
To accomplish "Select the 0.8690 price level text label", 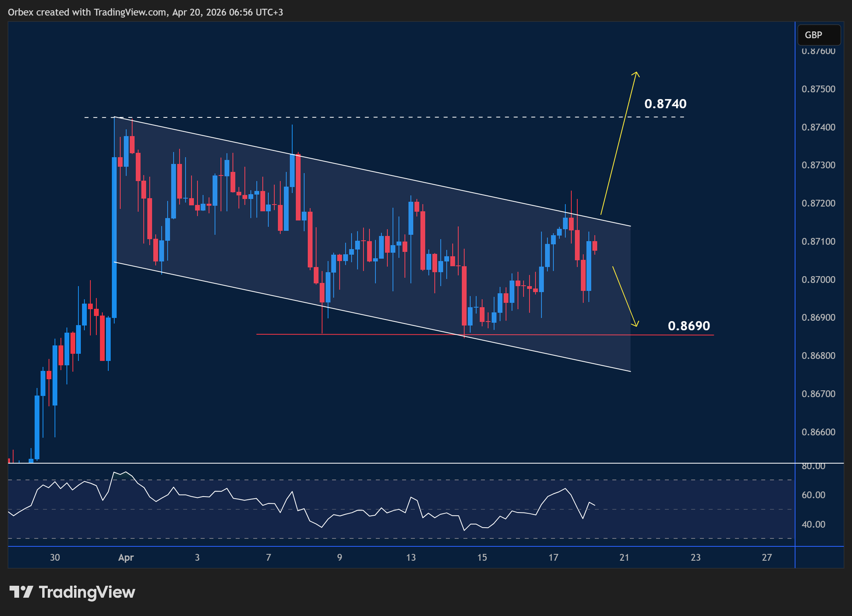I will (x=688, y=326).
